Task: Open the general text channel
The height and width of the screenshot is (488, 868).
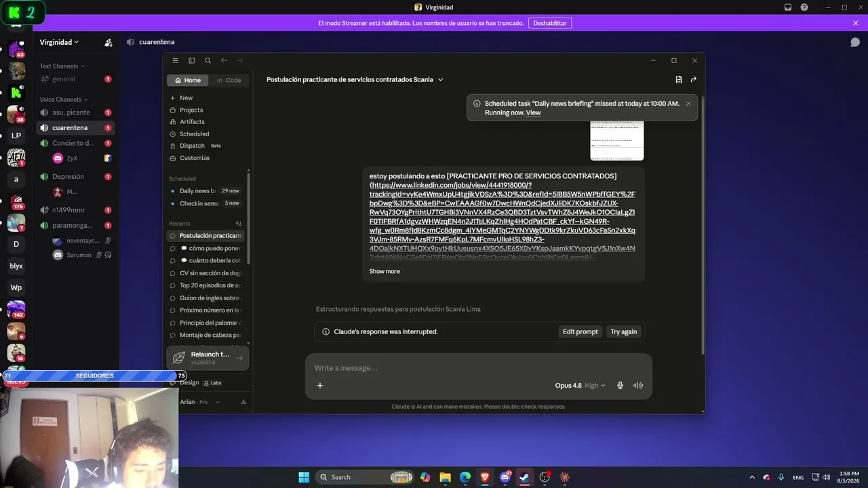Action: (x=75, y=79)
